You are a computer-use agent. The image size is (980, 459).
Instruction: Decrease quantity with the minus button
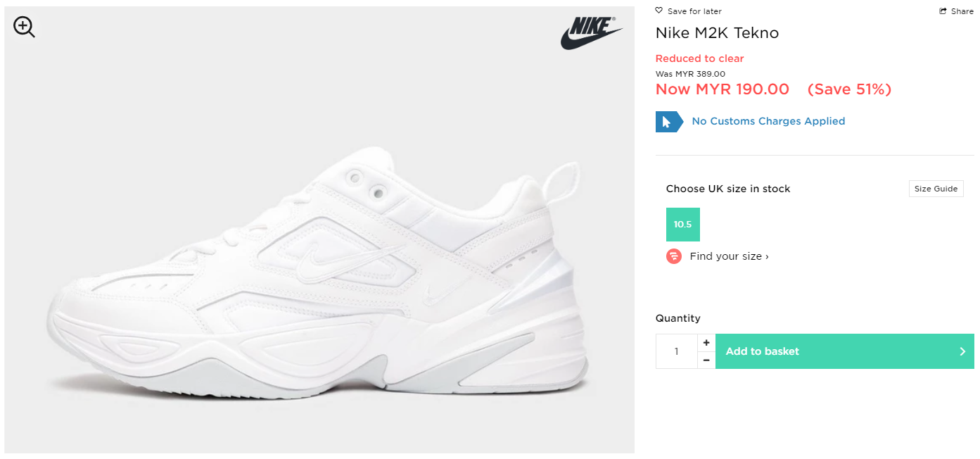(706, 360)
